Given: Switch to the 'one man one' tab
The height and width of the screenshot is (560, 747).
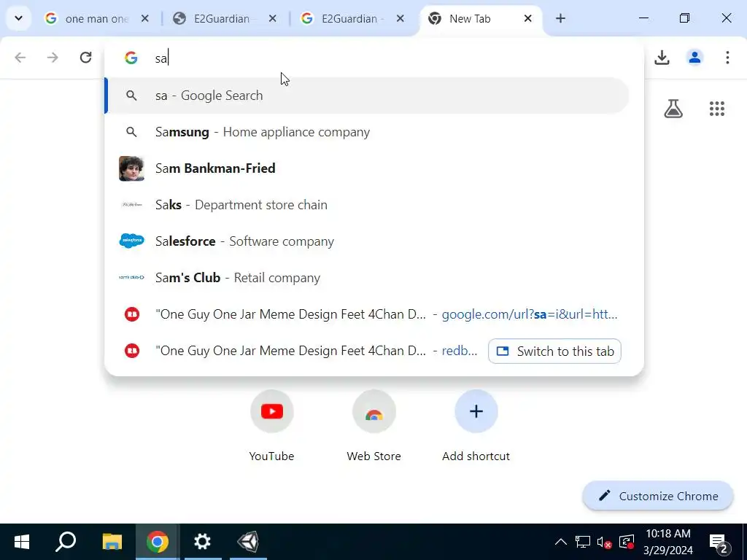Looking at the screenshot, I should tap(97, 18).
